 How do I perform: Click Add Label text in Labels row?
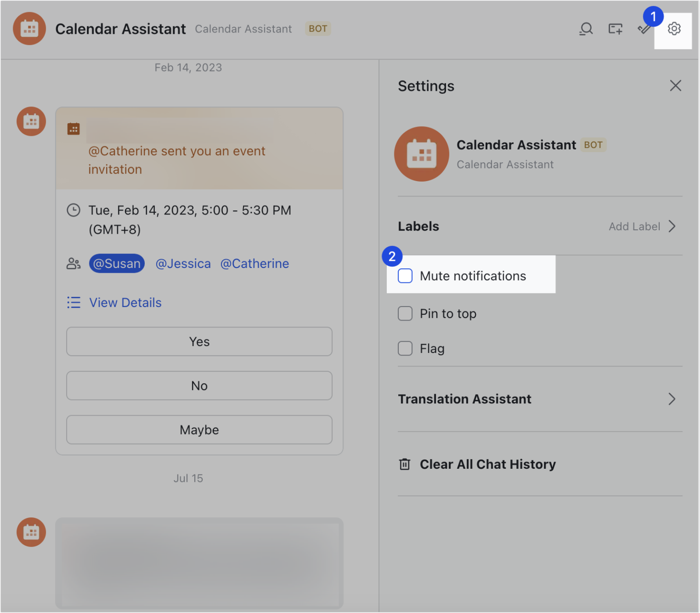pyautogui.click(x=634, y=226)
